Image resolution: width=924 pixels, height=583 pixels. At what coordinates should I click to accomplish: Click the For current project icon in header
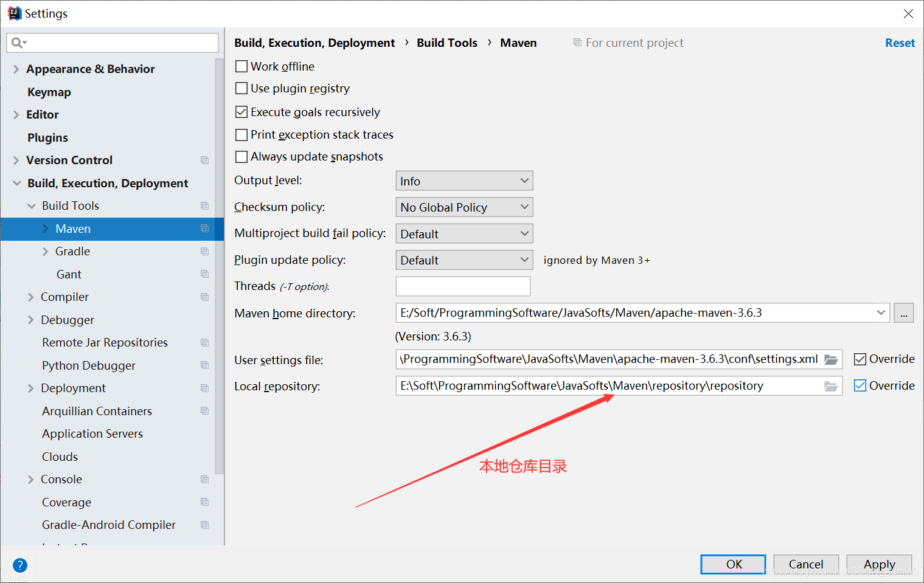(x=577, y=43)
